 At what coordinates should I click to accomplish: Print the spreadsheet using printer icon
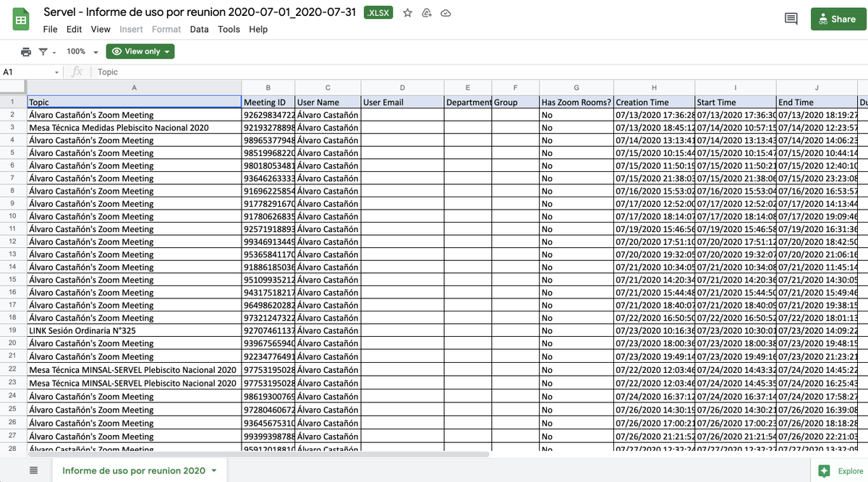pos(26,51)
